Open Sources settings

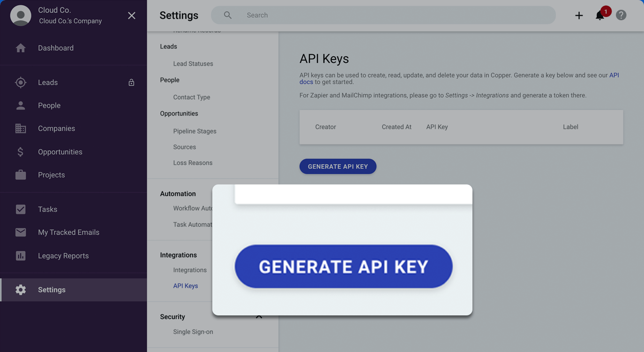click(x=185, y=147)
